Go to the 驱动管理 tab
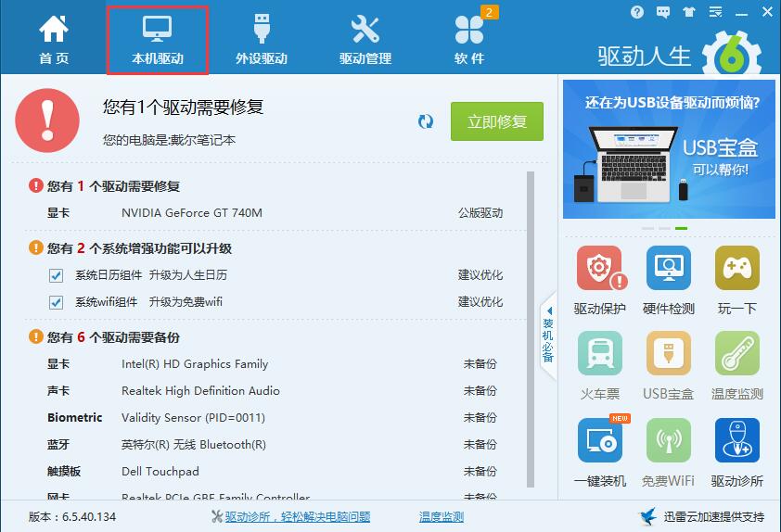The width and height of the screenshot is (781, 532). coord(365,40)
